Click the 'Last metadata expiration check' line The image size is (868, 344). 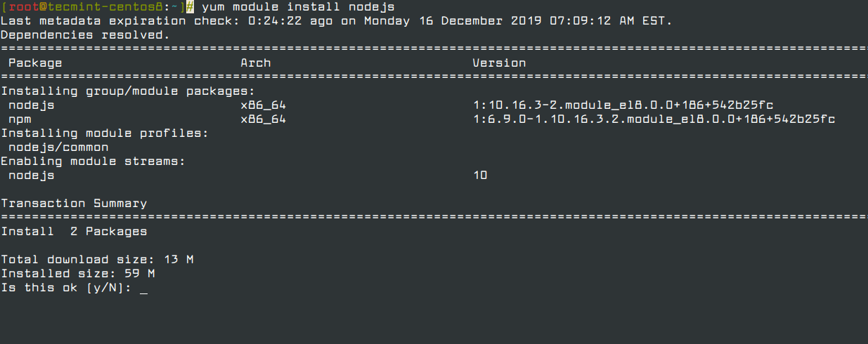click(x=337, y=21)
